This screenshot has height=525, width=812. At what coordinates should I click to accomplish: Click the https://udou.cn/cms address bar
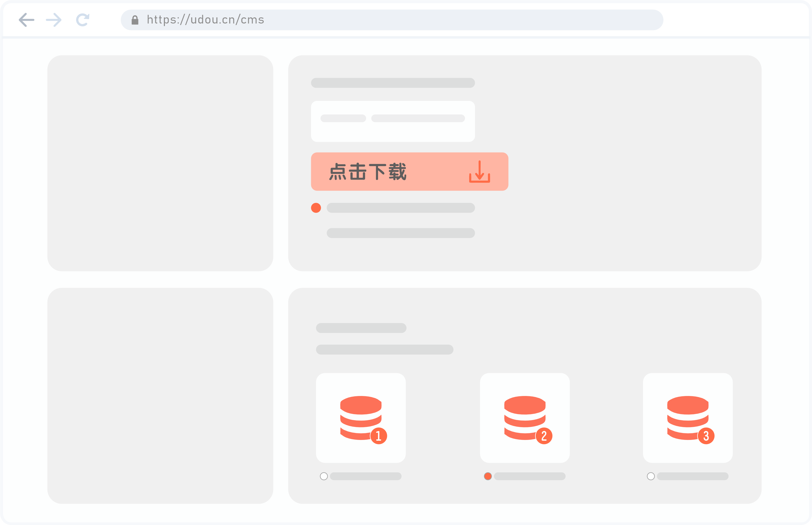click(x=392, y=20)
